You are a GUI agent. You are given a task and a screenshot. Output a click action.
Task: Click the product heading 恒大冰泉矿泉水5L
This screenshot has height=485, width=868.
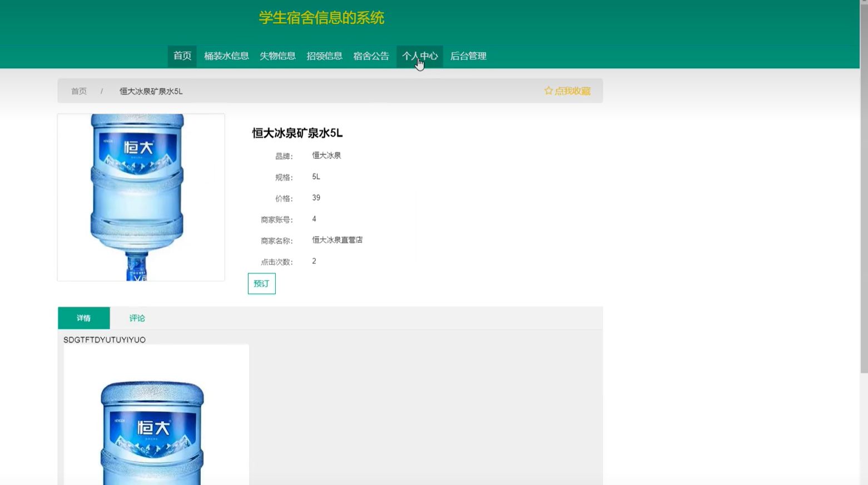pos(297,133)
